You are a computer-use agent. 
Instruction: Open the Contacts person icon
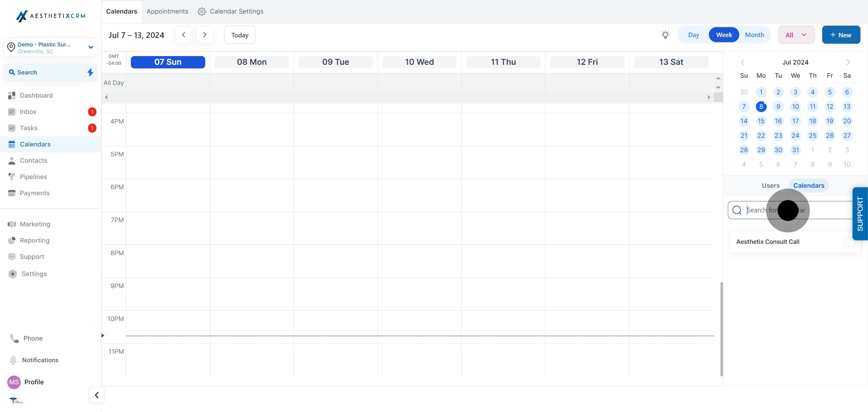(11, 160)
